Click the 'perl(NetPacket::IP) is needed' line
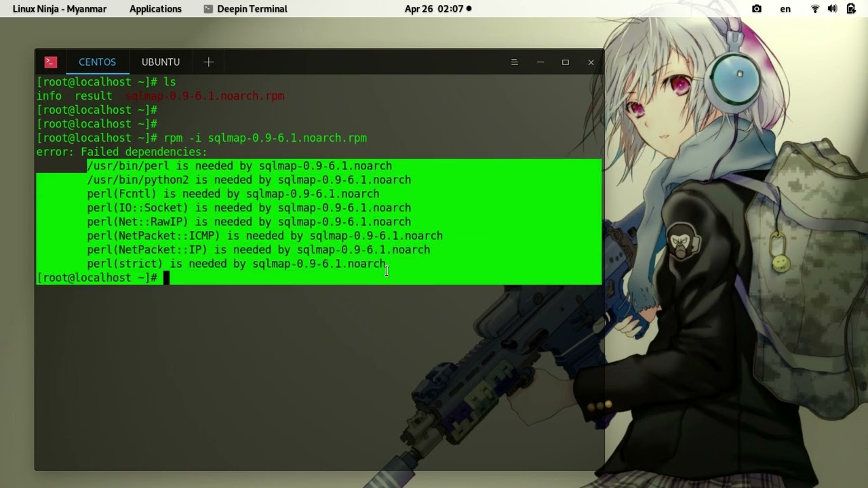868x488 pixels. (258, 250)
